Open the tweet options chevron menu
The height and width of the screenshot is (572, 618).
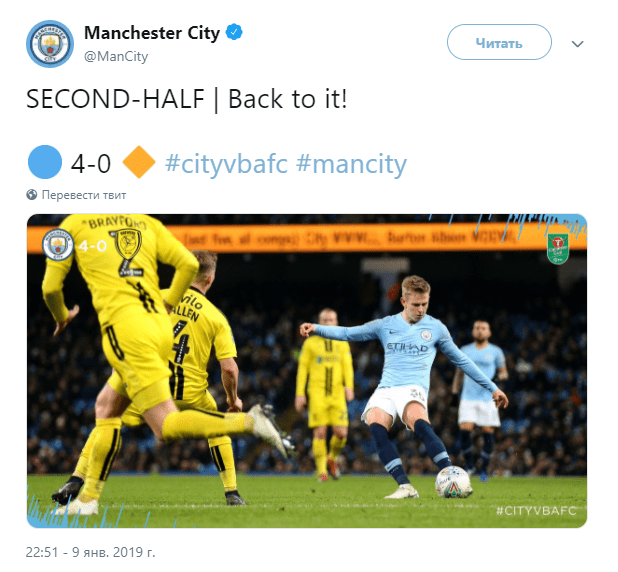[577, 44]
